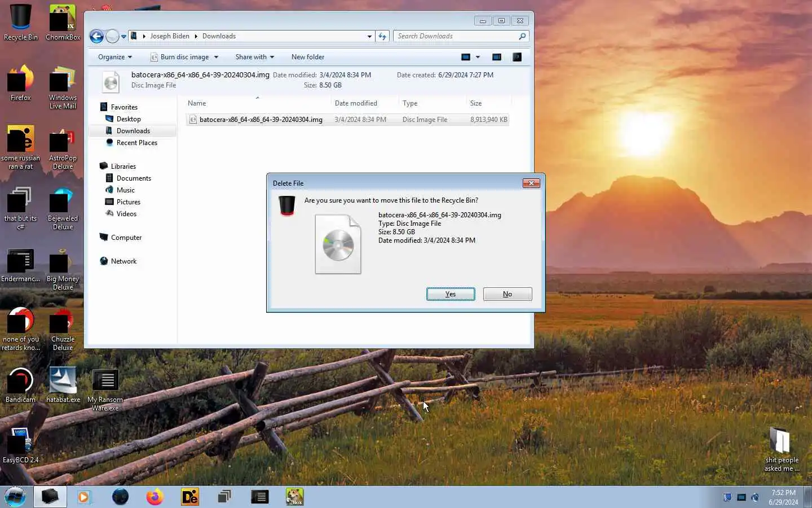Open the Organize menu
This screenshot has width=812, height=508.
(115, 57)
